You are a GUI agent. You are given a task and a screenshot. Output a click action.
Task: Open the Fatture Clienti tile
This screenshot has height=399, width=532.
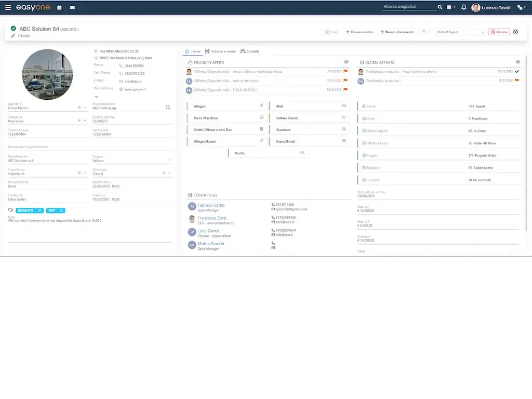tap(309, 118)
